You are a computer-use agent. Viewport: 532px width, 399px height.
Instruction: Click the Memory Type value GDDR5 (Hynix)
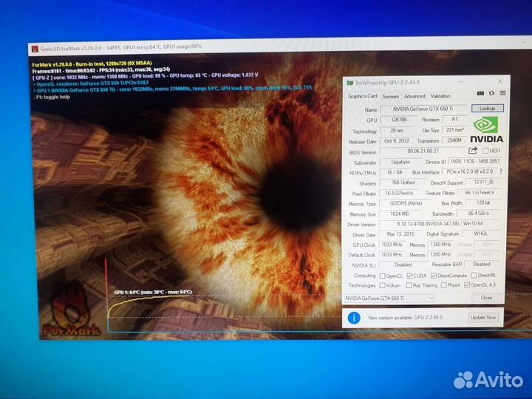pos(406,203)
